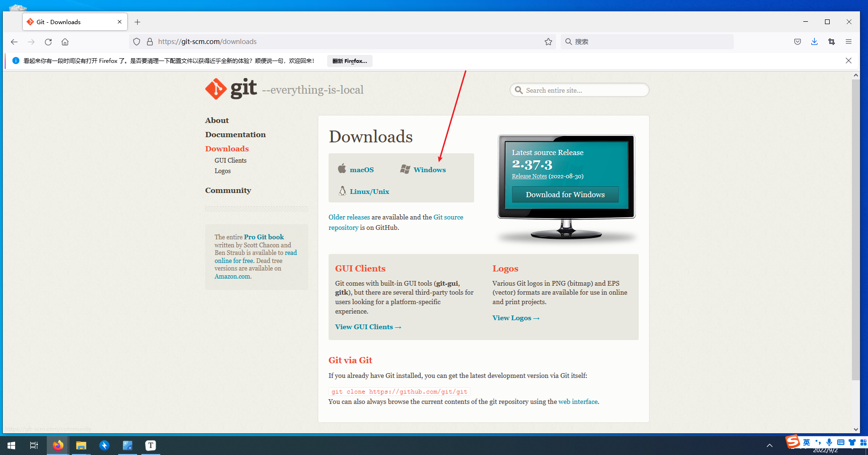Click the Pro Git book link
The image size is (868, 455).
click(x=264, y=237)
